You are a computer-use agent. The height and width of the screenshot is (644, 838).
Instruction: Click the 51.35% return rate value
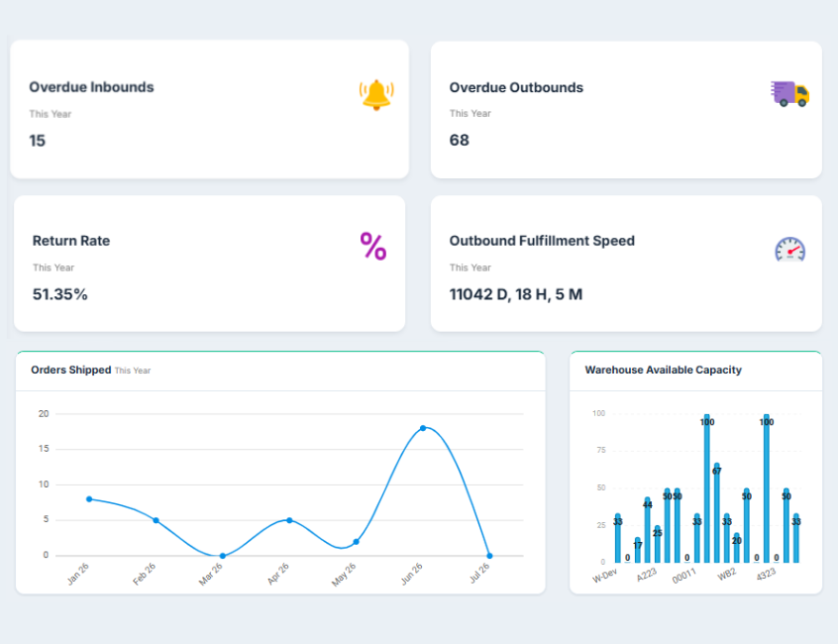point(59,294)
